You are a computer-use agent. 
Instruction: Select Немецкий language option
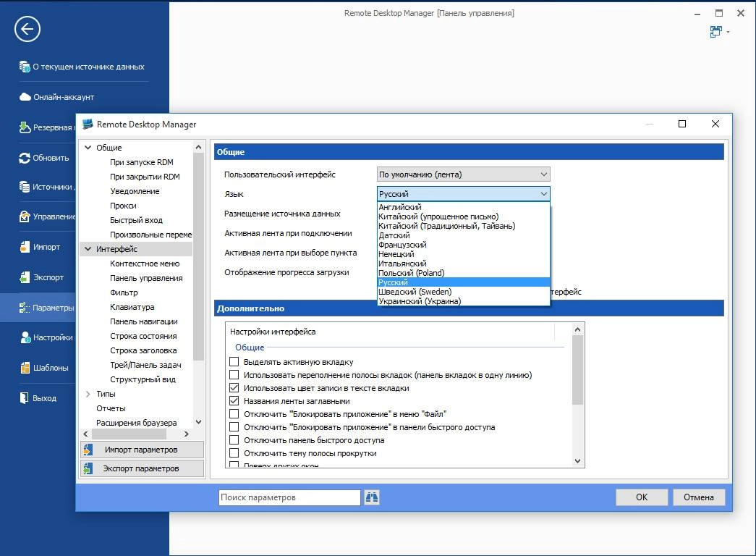pyautogui.click(x=463, y=254)
